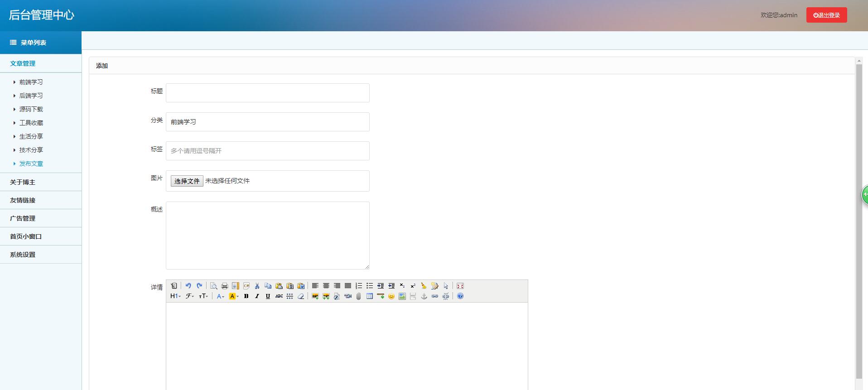Open 系统设置 in the sidebar menu
This screenshot has height=390, width=868.
pyautogui.click(x=23, y=255)
